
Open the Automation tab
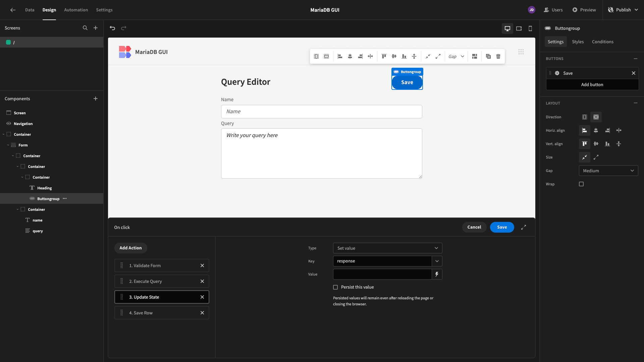point(76,10)
